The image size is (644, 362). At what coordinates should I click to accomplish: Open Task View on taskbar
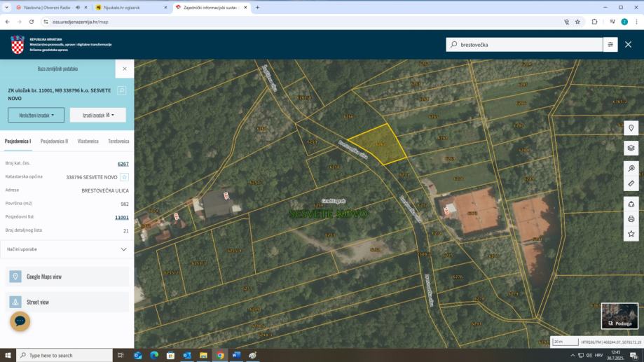coord(121,356)
